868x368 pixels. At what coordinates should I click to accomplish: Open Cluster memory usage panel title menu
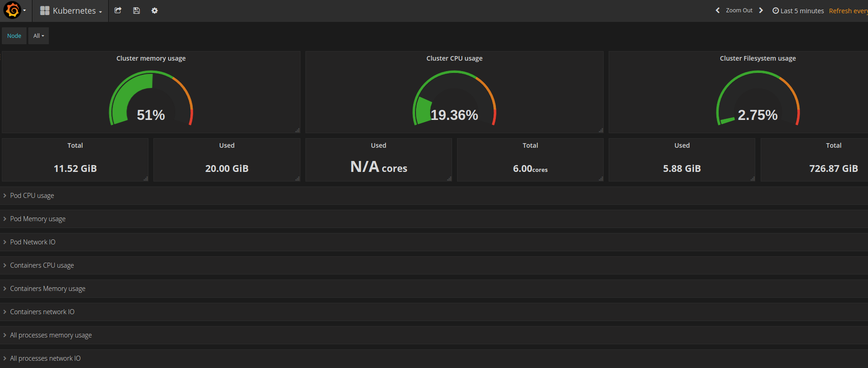(151, 58)
